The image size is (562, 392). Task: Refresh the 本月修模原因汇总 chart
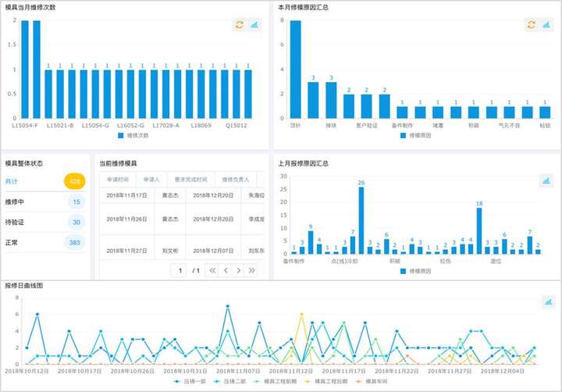click(x=532, y=24)
